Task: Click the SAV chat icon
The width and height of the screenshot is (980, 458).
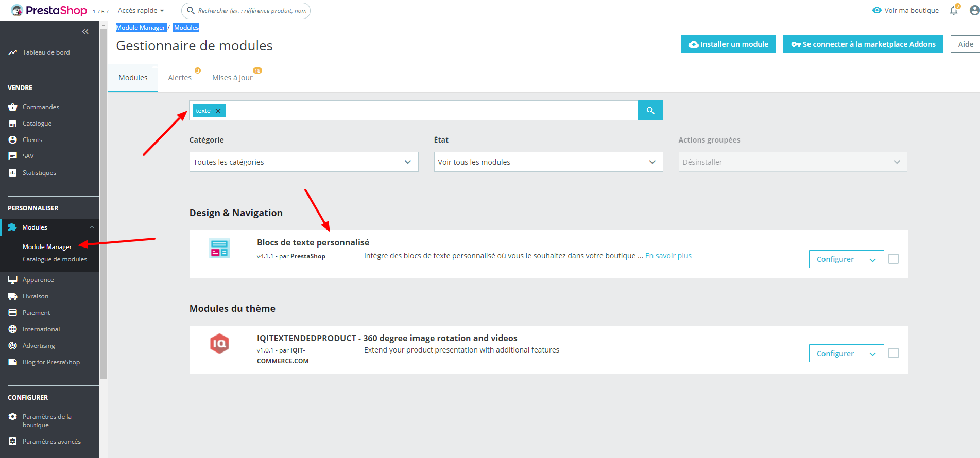Action: 13,156
